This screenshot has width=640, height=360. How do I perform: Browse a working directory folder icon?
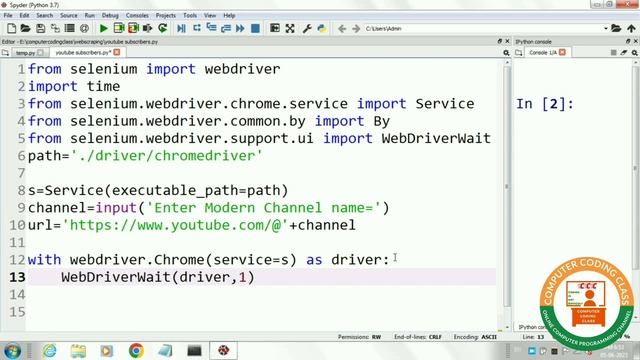click(x=616, y=28)
